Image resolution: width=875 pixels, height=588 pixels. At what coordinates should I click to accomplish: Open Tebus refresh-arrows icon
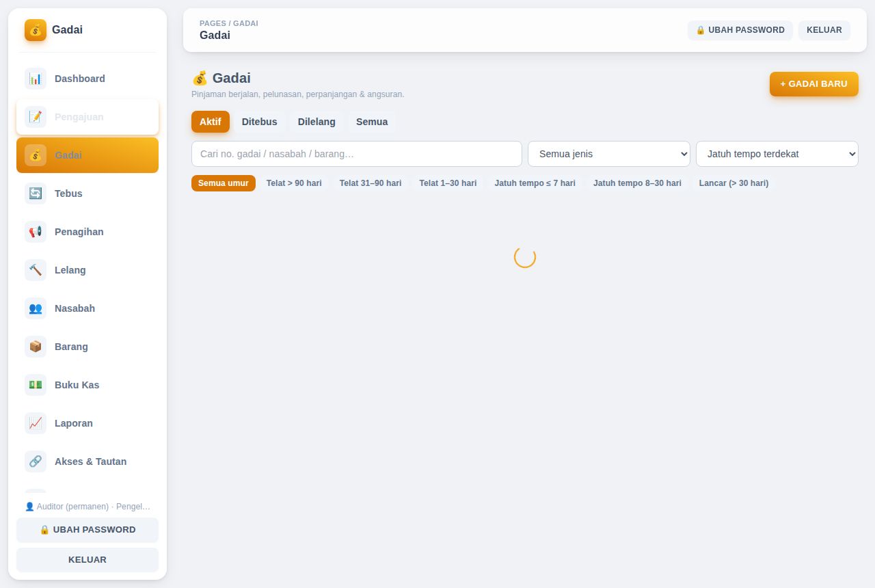36,193
